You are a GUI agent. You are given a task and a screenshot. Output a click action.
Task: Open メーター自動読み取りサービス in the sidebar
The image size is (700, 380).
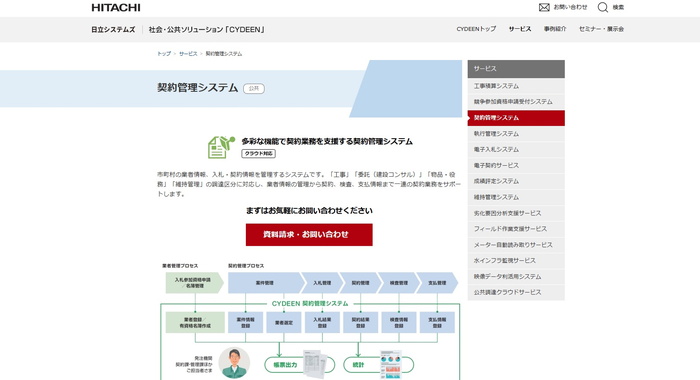pos(516,245)
